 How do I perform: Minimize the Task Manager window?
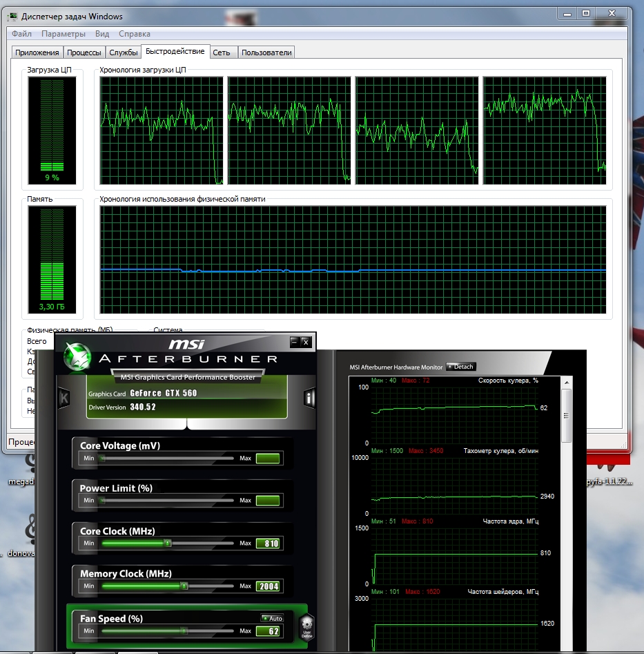[x=567, y=14]
